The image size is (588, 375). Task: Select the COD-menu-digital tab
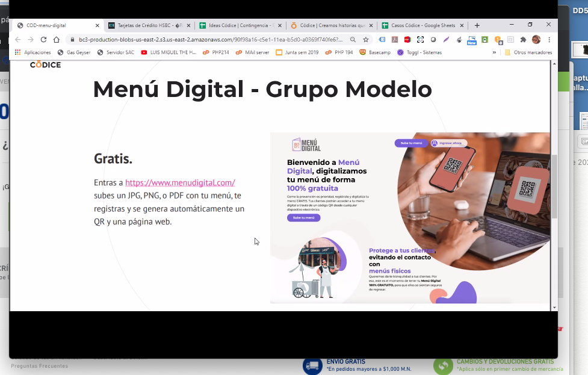pos(57,25)
